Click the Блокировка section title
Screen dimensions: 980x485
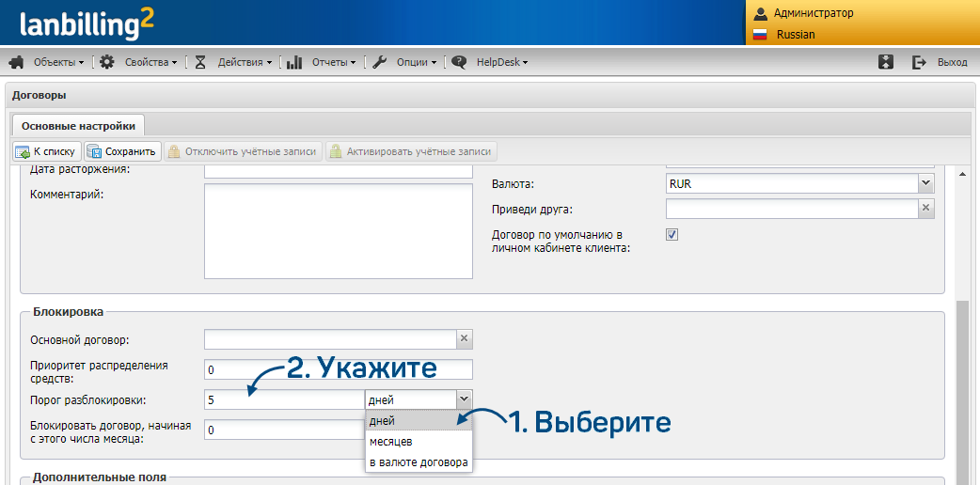point(68,310)
